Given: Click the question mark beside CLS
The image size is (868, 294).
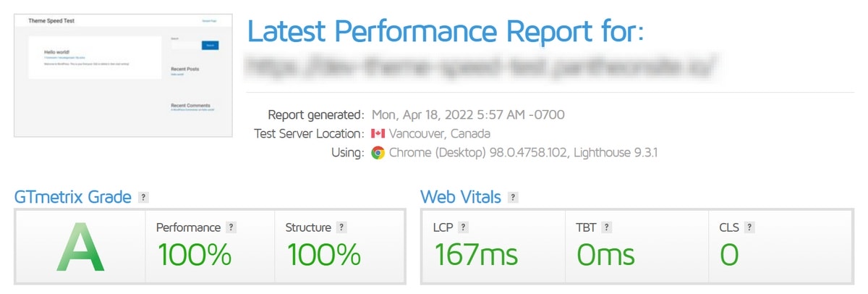Looking at the screenshot, I should (x=749, y=227).
